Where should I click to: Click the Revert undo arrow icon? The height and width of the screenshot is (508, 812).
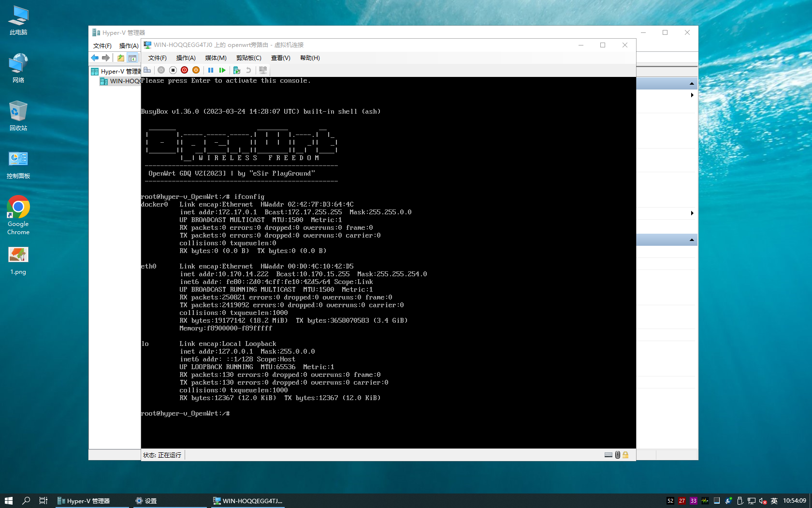(x=248, y=70)
